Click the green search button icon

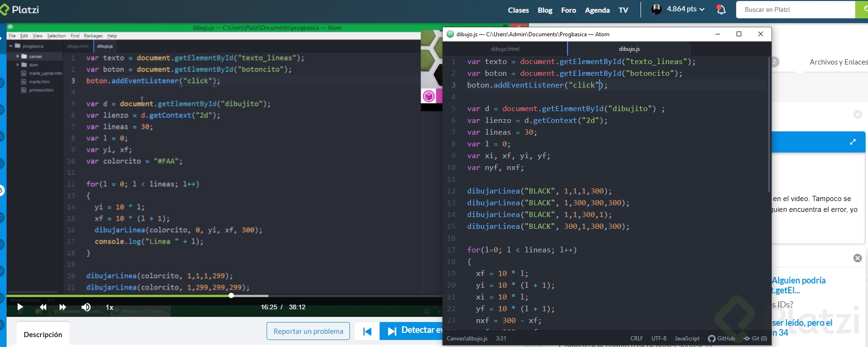[861, 9]
